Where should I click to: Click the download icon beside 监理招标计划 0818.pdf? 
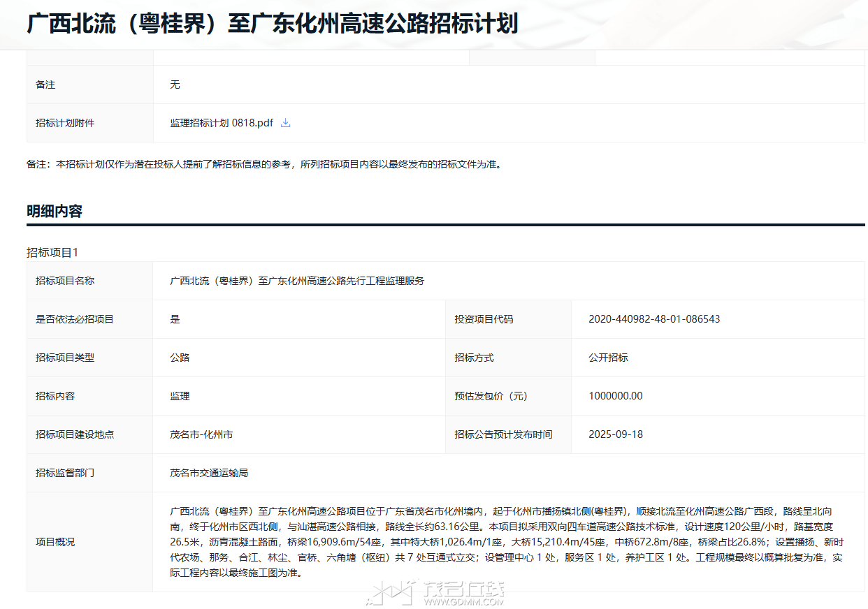pyautogui.click(x=285, y=123)
